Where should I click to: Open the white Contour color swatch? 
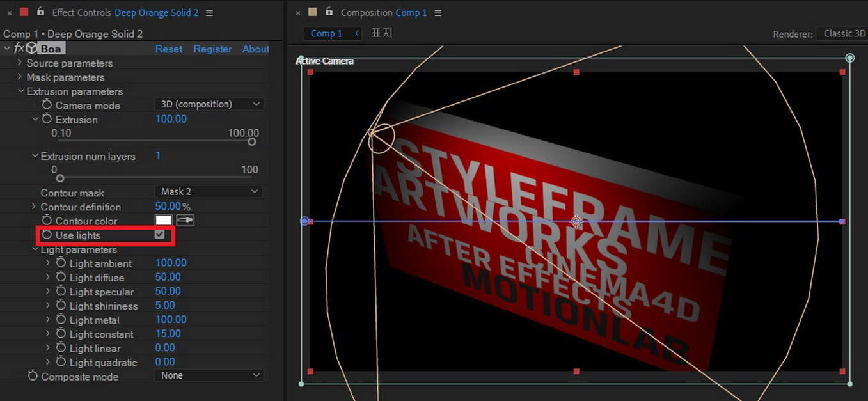pos(164,220)
